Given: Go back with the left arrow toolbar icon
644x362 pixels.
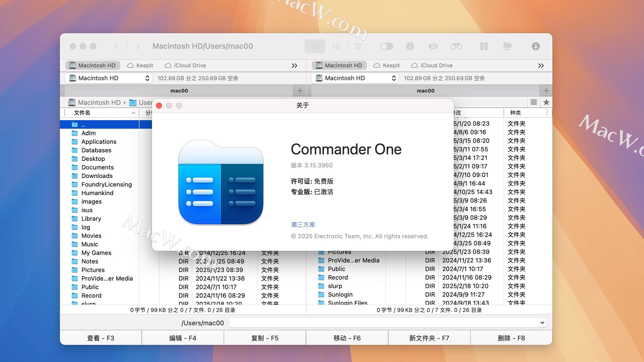Looking at the screenshot, I should pos(116,46).
